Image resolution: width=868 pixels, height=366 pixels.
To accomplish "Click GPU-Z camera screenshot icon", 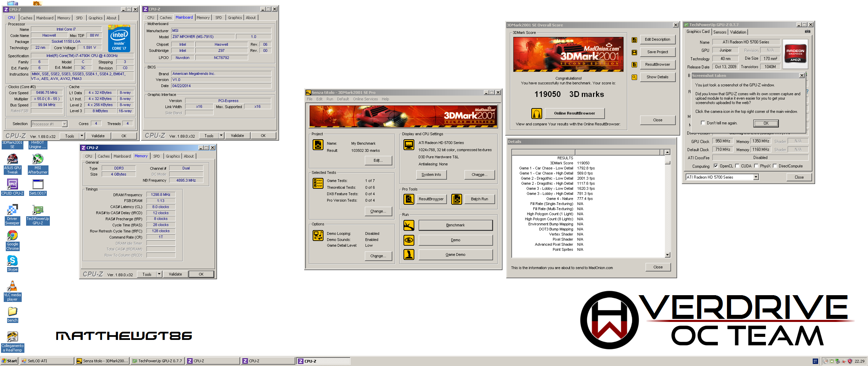I will pos(808,32).
